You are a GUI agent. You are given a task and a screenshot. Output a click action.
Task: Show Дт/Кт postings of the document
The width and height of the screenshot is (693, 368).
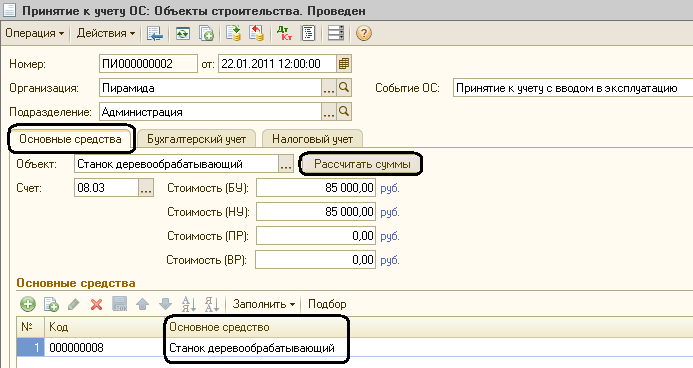point(284,34)
